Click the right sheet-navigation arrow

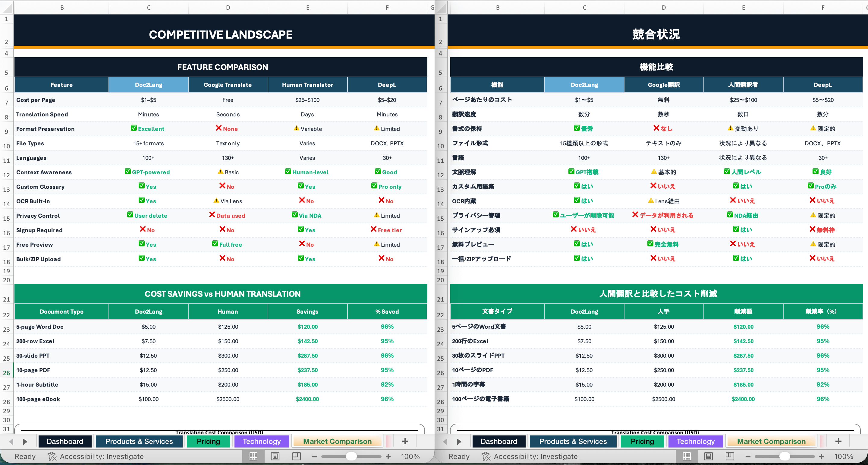point(24,441)
